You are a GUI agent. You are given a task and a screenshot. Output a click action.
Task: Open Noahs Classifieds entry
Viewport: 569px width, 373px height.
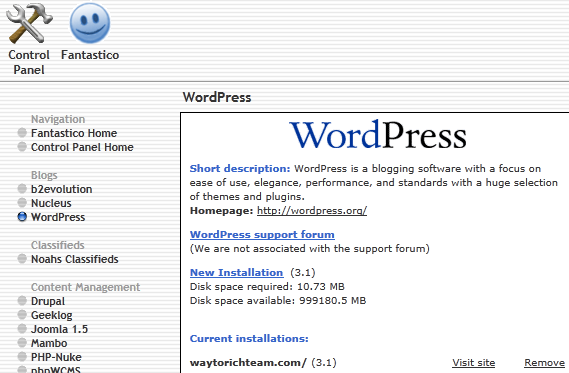pyautogui.click(x=75, y=259)
